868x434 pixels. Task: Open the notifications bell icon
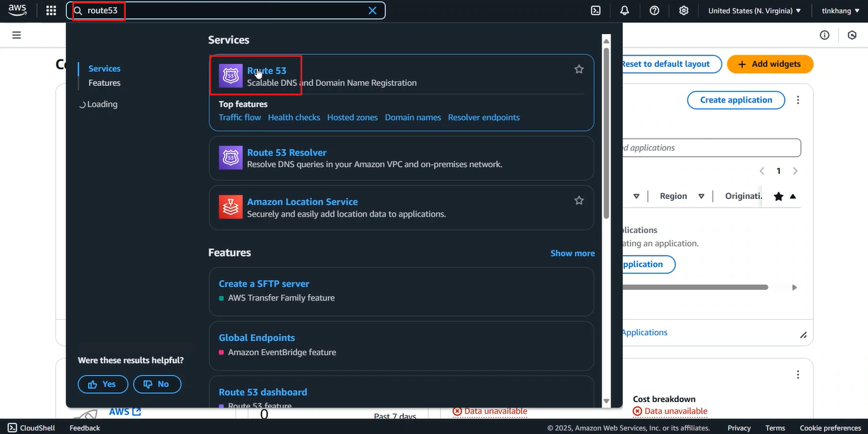coord(625,11)
